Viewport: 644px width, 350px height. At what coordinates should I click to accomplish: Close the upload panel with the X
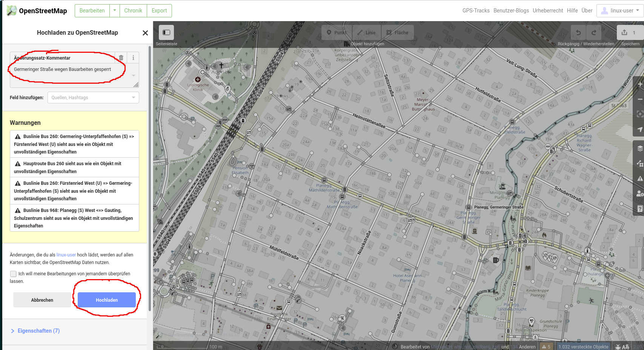(145, 33)
